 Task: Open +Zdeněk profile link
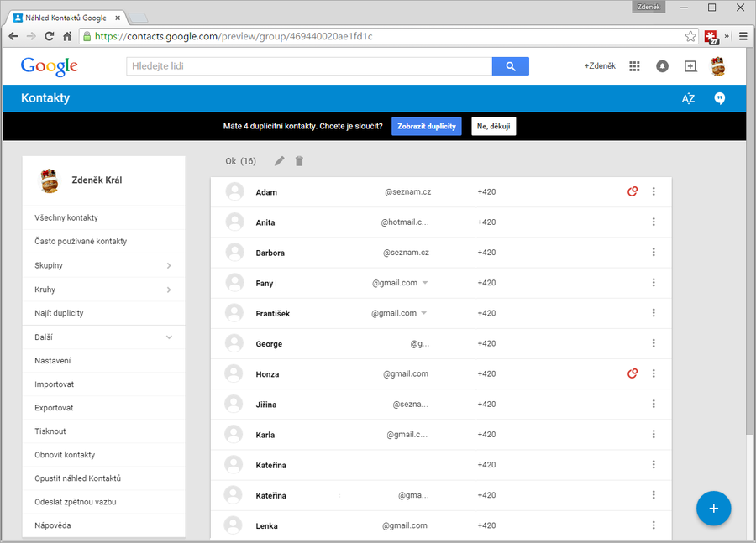600,66
